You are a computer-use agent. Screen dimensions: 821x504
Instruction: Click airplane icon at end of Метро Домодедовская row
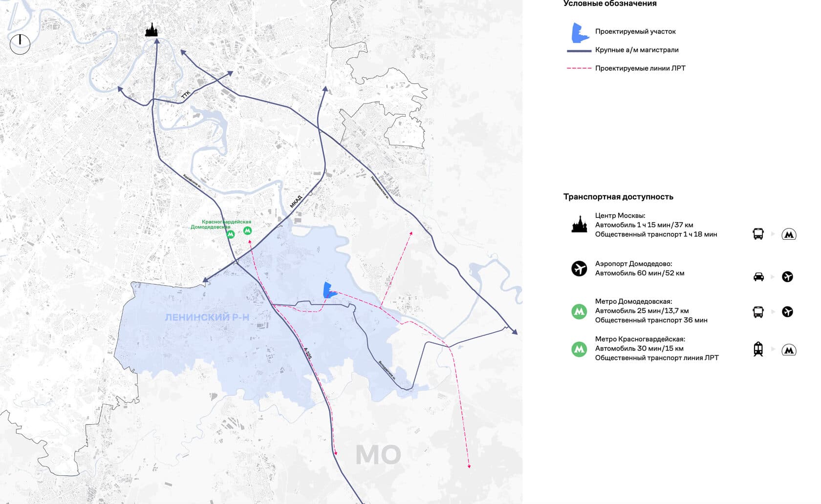tap(787, 312)
